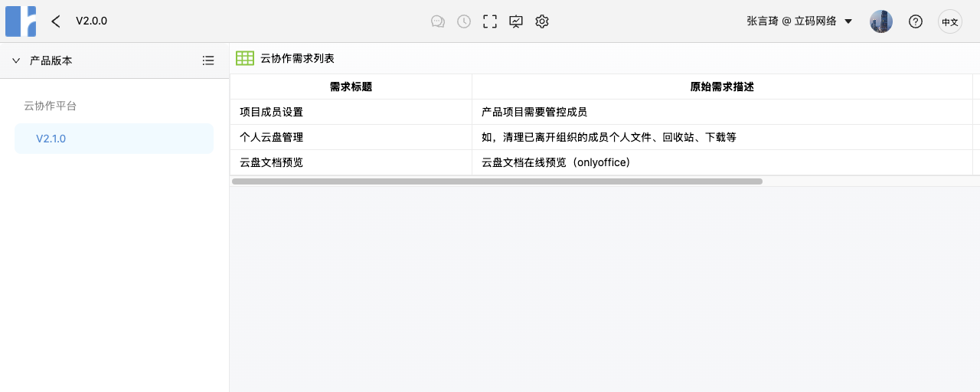Open the history clock icon
This screenshot has height=392, width=980.
(x=464, y=21)
